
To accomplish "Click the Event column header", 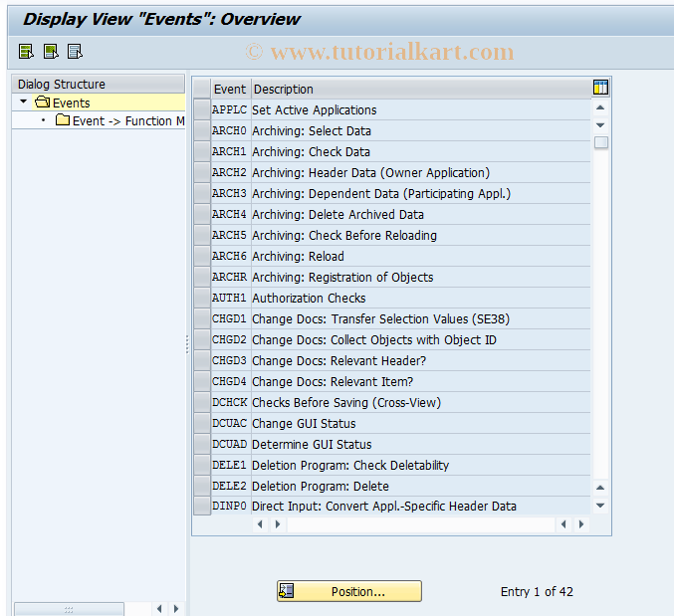I will (230, 89).
